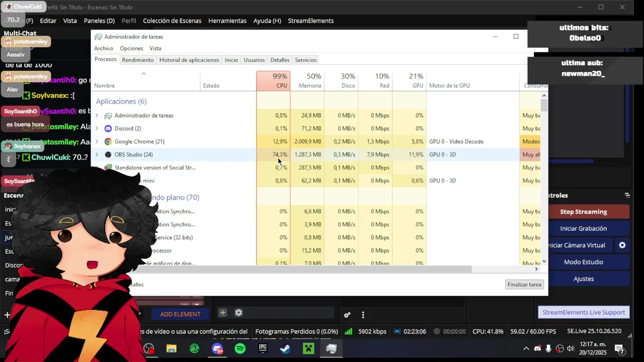Switch to the Servicios tab
The image size is (644, 362).
(x=306, y=60)
